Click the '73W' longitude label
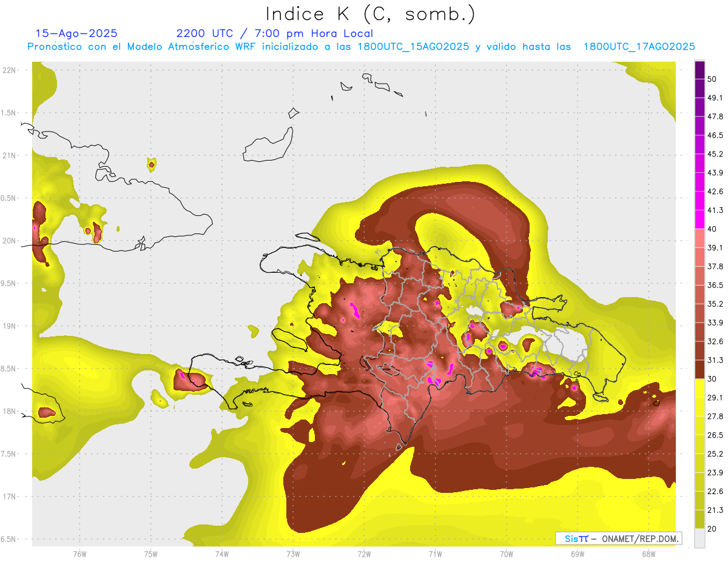Viewport: 728px width, 562px height. point(293,554)
